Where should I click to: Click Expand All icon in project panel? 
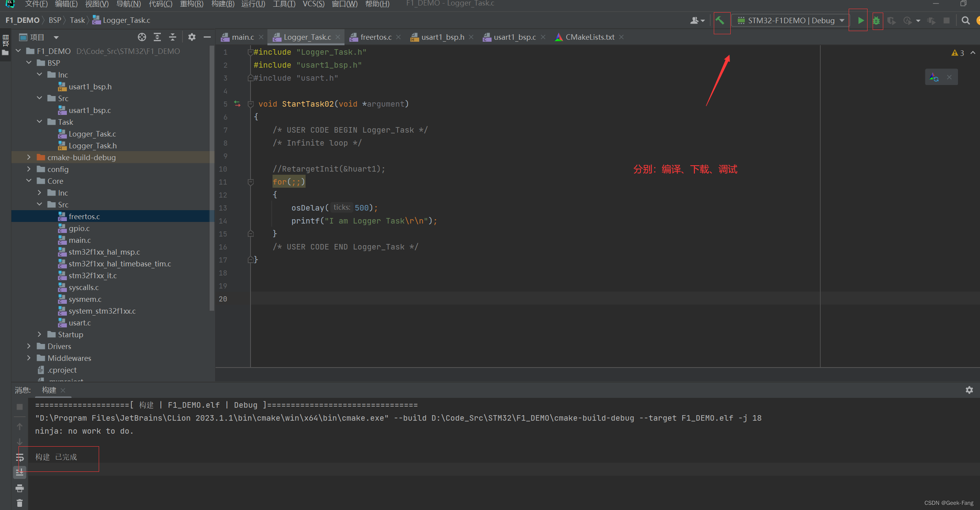[x=157, y=37]
